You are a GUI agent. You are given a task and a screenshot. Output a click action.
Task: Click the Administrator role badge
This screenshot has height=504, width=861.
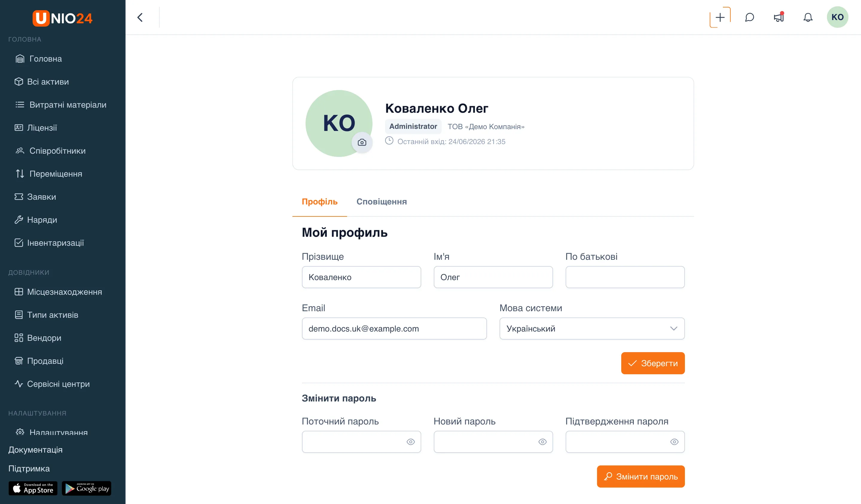pyautogui.click(x=413, y=126)
